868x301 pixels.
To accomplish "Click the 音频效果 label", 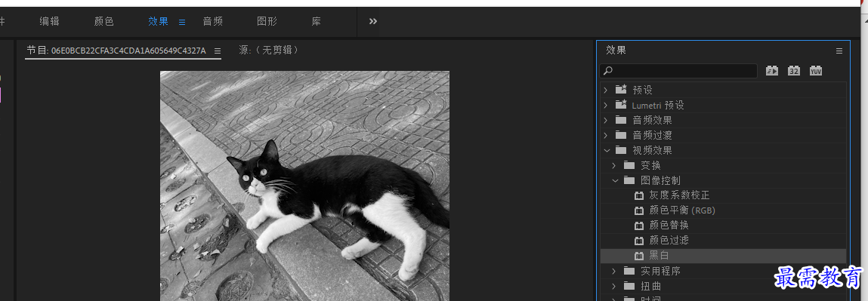I will coord(652,120).
